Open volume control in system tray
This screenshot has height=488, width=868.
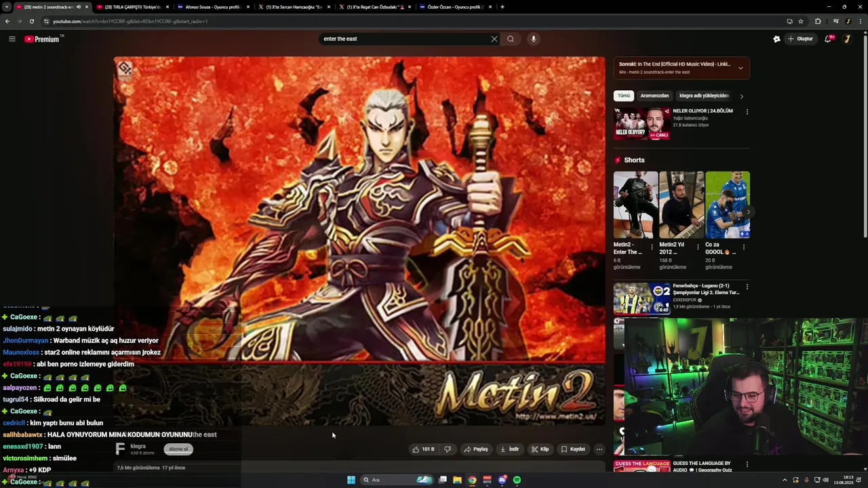pyautogui.click(x=825, y=480)
